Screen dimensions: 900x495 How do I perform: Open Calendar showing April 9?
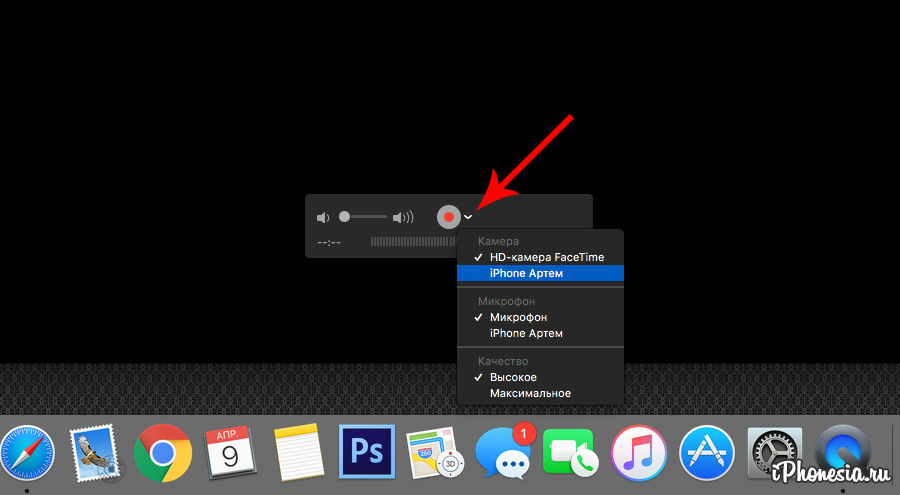(230, 453)
